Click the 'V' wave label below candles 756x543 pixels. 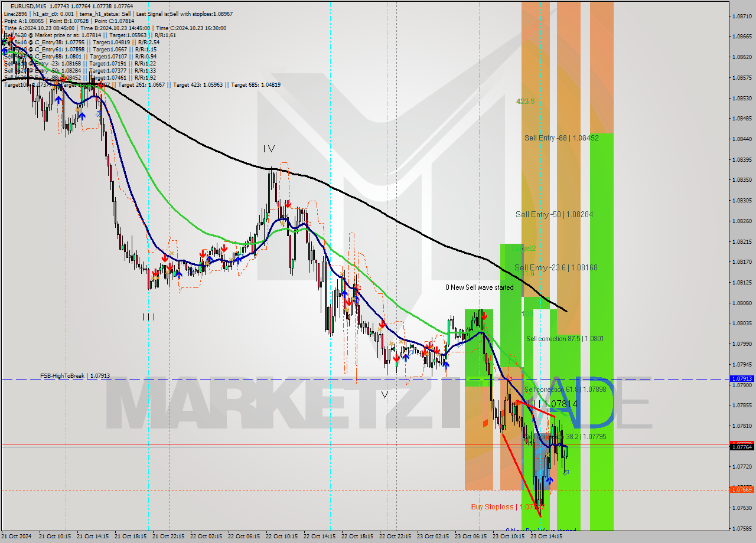tap(384, 395)
